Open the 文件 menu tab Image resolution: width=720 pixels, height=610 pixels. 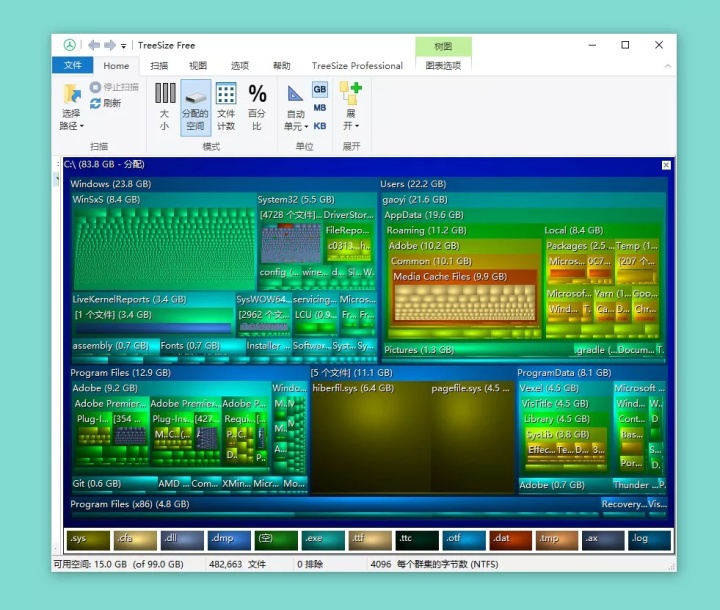click(x=73, y=65)
